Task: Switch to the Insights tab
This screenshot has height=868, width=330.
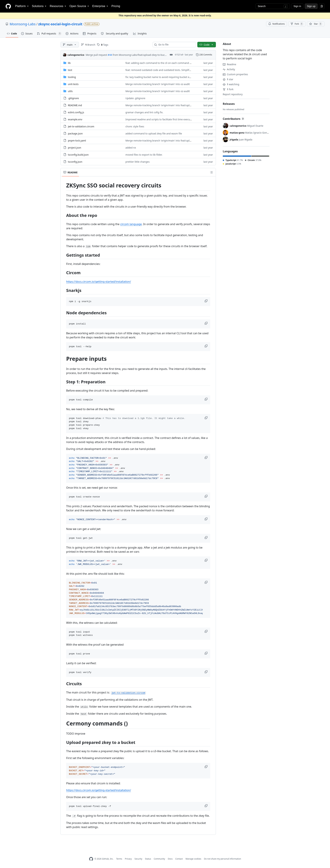Action: pos(140,34)
